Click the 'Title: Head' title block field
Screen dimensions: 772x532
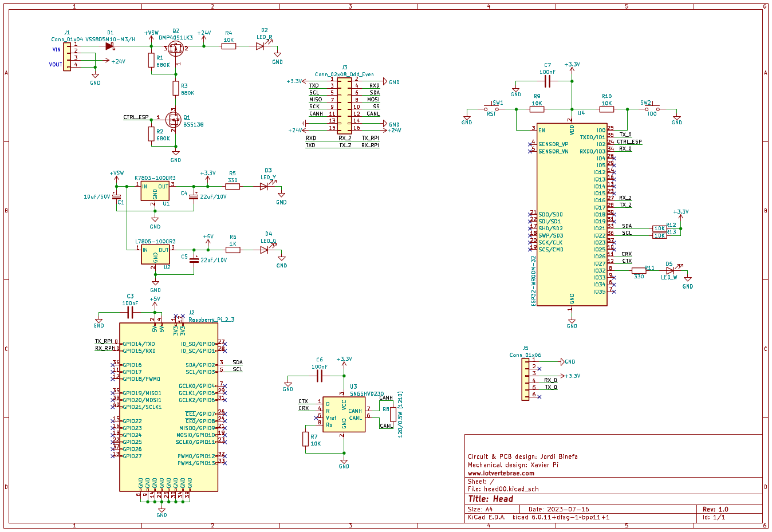click(491, 499)
